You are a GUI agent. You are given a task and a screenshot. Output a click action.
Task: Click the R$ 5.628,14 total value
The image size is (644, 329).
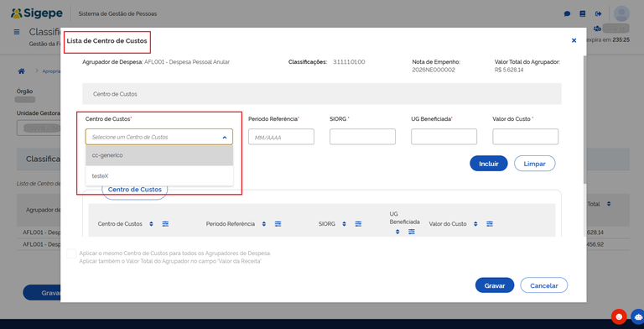click(509, 70)
